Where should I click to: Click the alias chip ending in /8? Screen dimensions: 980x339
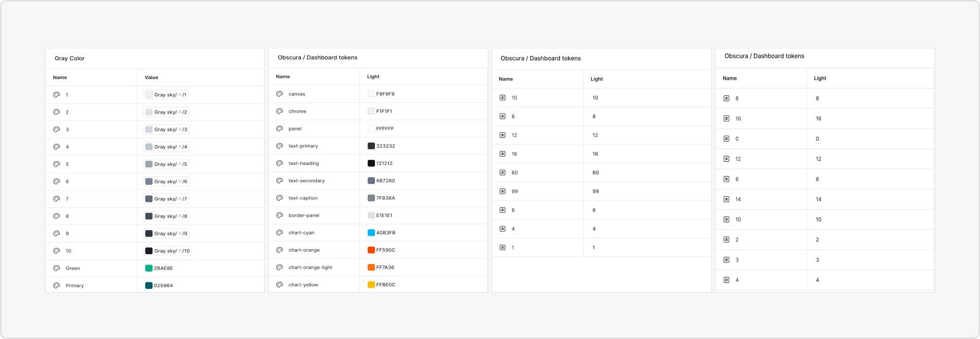coord(166,216)
